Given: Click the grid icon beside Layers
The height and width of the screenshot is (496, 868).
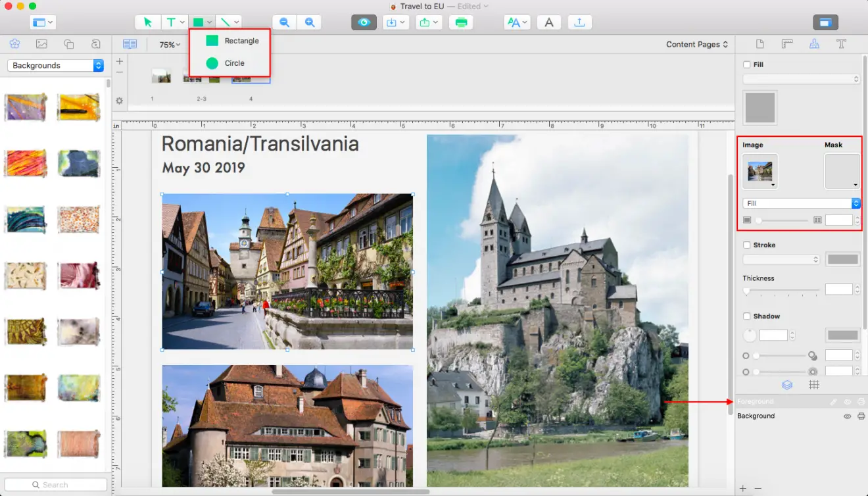Looking at the screenshot, I should (814, 385).
